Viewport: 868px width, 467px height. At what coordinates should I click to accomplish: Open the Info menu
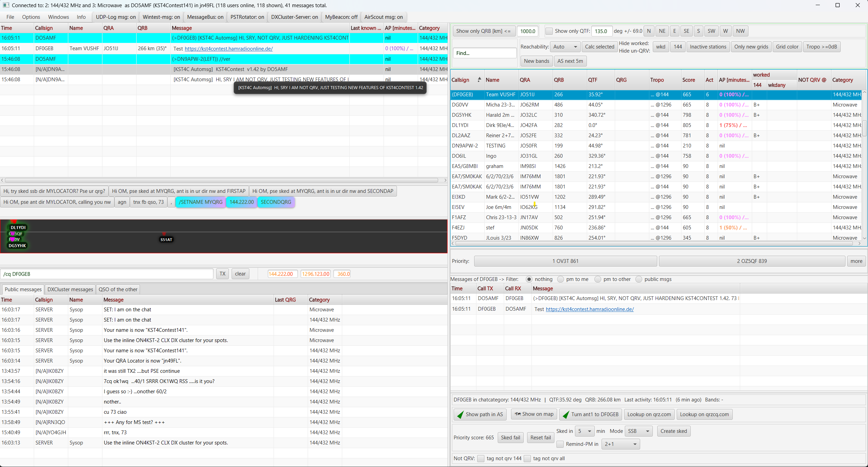(x=81, y=17)
